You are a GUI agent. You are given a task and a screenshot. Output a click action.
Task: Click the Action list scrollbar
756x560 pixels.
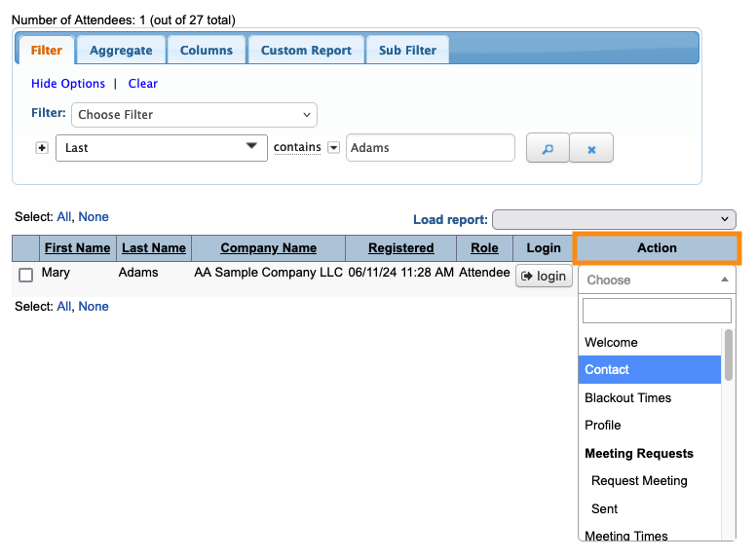(729, 355)
